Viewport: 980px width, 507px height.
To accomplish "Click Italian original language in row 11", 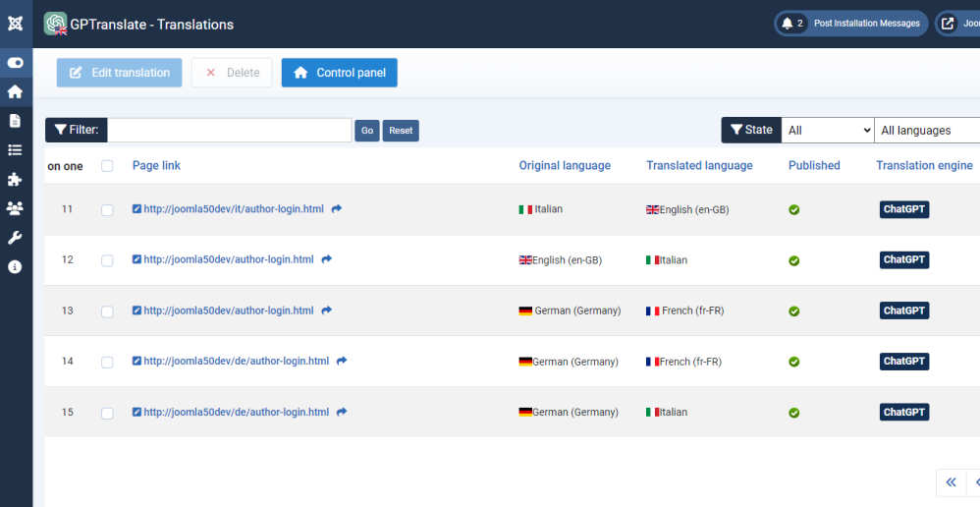I will coord(549,209).
